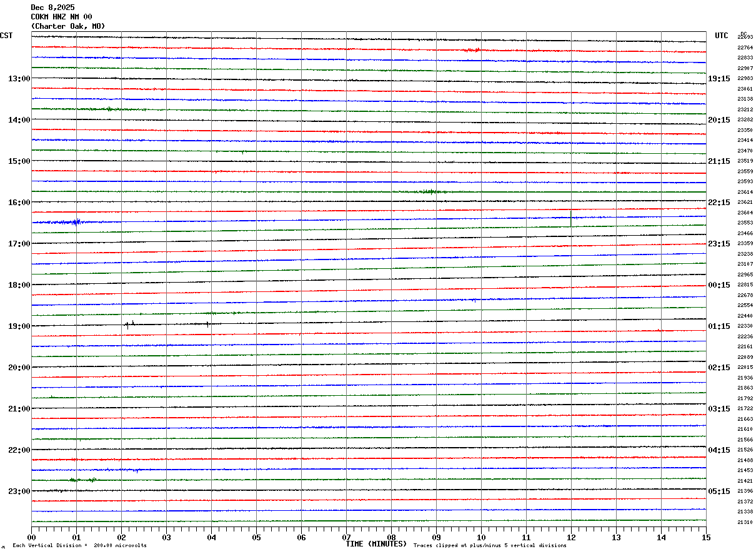This screenshot has height=554, width=756.
Task: Click the '20:00' CST time label
Action: [19, 368]
